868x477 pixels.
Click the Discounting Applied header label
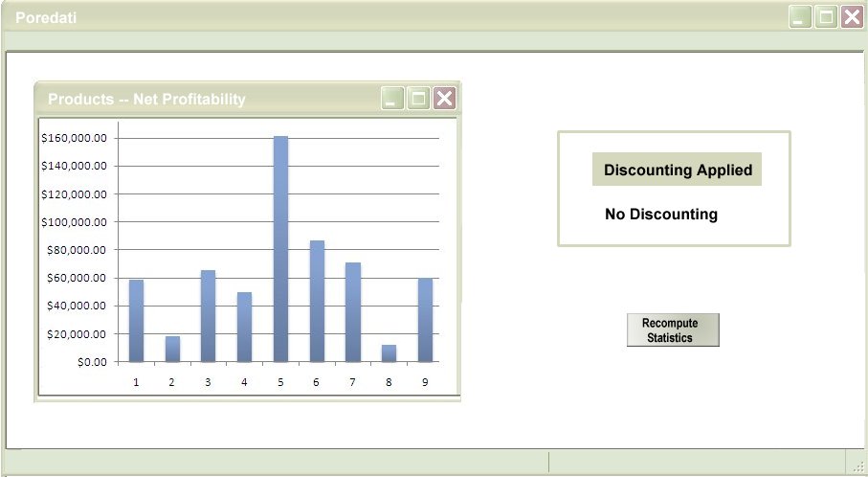(677, 170)
